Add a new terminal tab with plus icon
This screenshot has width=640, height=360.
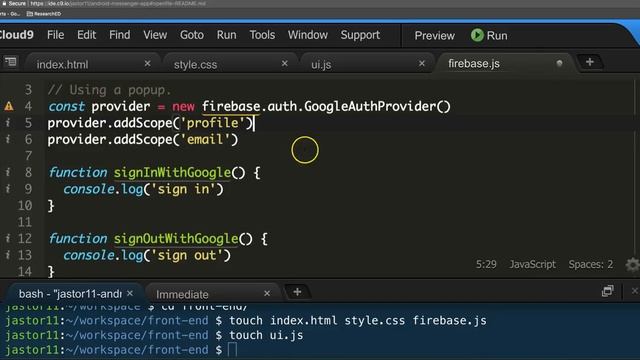pos(297,292)
